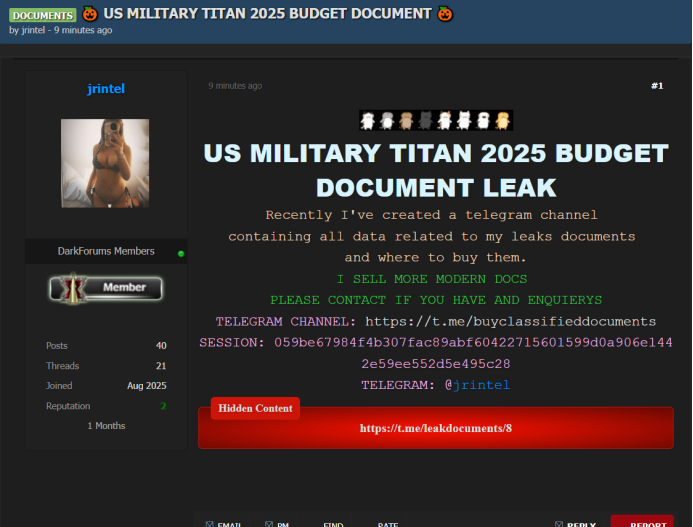Open the jrintel username in profile panel
Screen dimensions: 693x527
click(x=106, y=89)
